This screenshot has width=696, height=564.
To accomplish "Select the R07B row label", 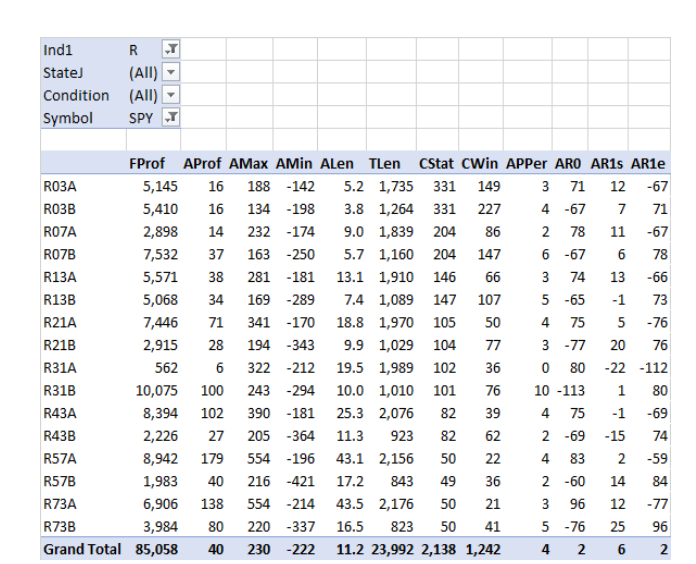I will [59, 254].
